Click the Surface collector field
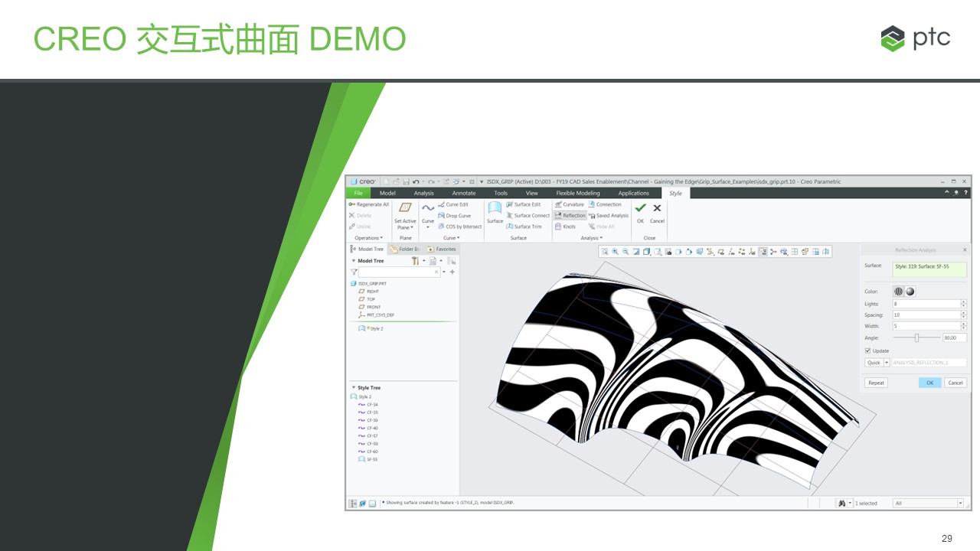The image size is (980, 551). tap(929, 269)
